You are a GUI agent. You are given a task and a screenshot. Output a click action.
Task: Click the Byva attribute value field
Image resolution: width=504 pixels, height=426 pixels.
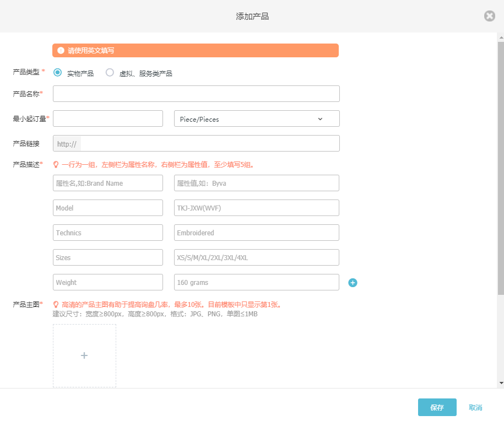256,183
